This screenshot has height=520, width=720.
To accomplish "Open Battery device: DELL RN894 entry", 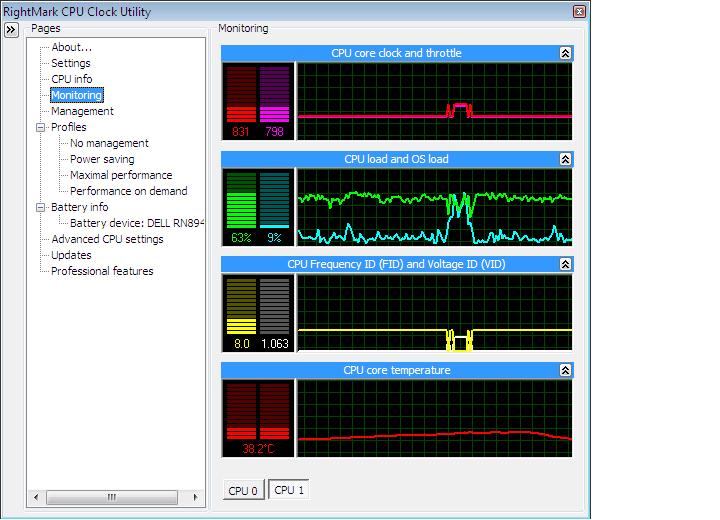I will click(137, 223).
